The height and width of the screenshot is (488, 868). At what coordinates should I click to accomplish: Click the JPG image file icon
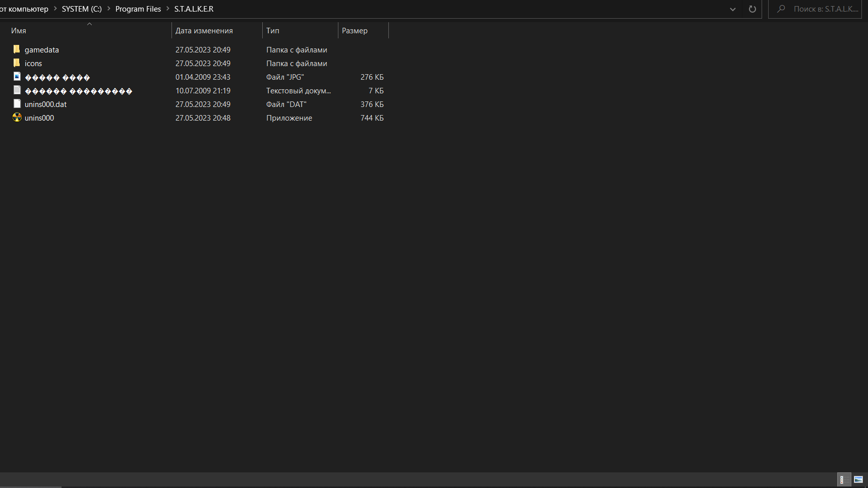[17, 77]
